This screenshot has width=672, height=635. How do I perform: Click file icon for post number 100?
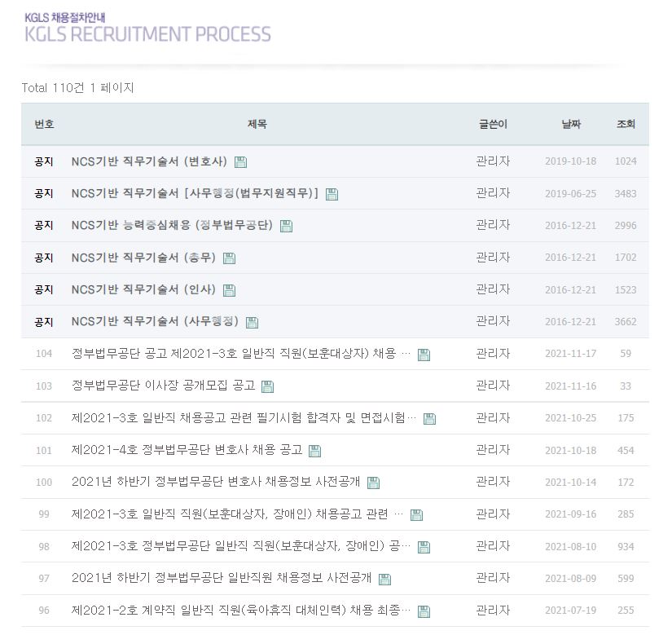[x=373, y=483]
